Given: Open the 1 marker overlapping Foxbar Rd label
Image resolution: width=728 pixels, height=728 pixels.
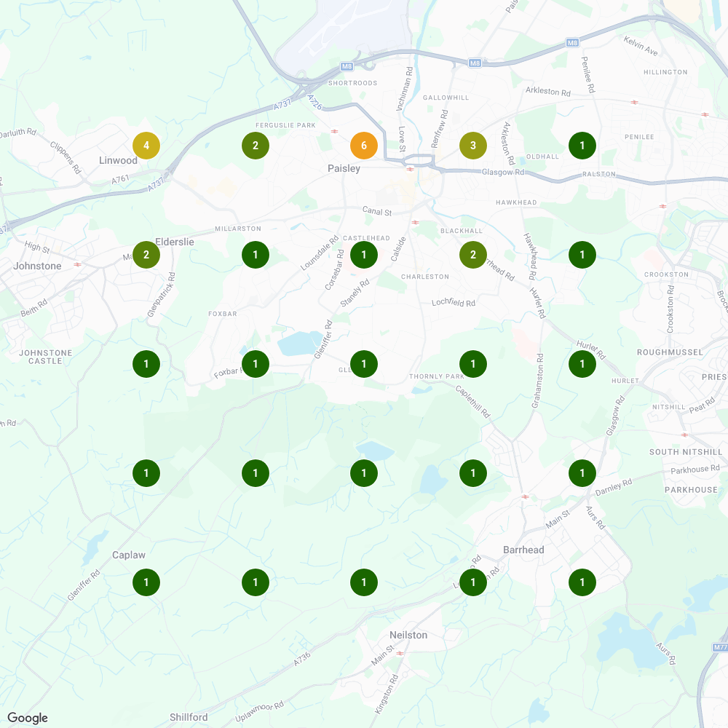Looking at the screenshot, I should click(x=256, y=363).
